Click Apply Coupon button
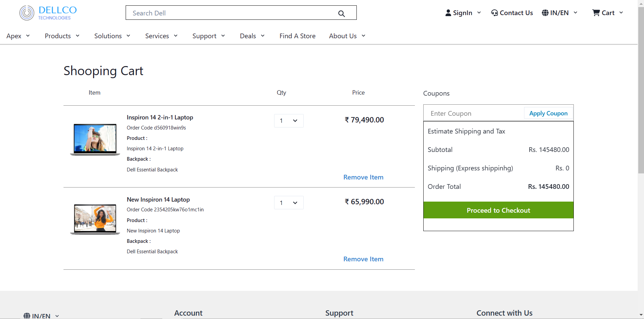The image size is (644, 319). click(x=548, y=113)
